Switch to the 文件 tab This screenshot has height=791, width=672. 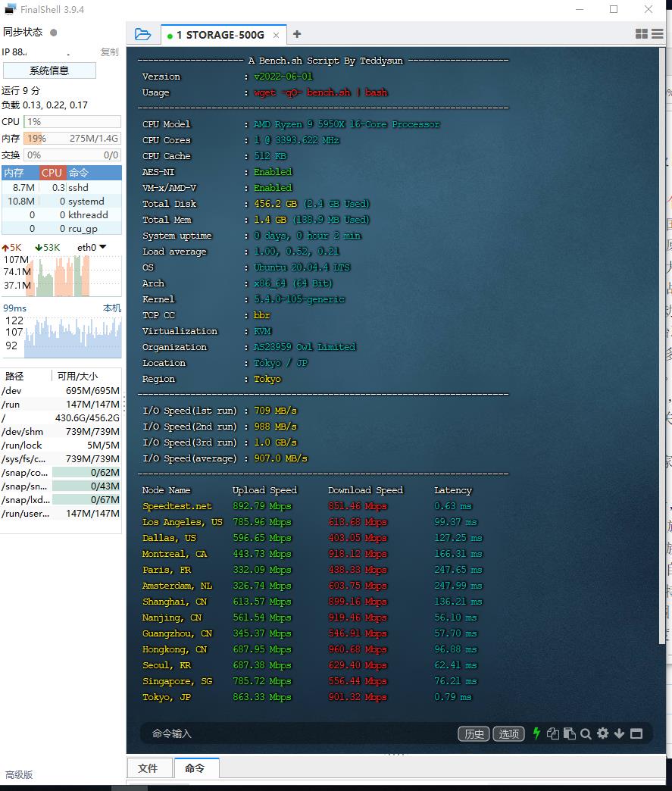[x=148, y=768]
